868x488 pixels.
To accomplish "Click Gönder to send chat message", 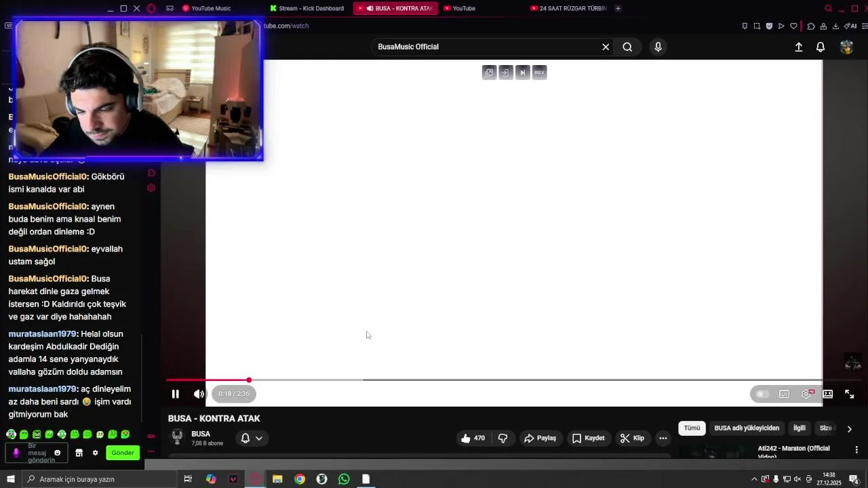I will (123, 453).
